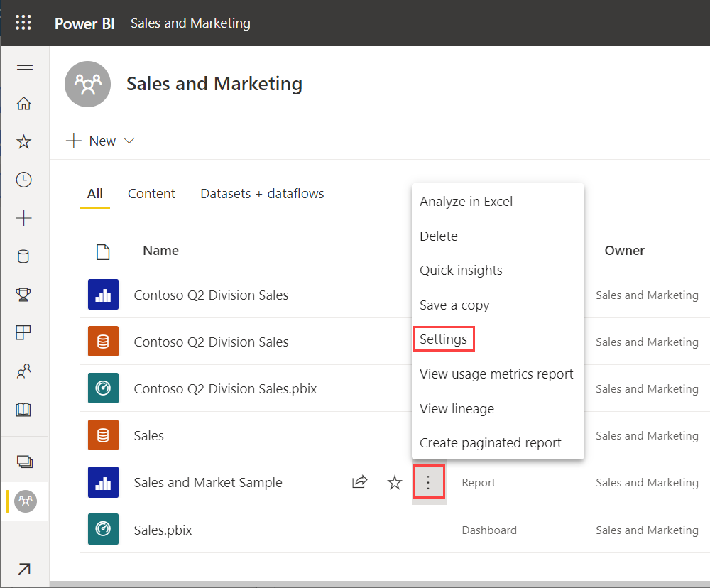
Task: Select Analyze in Excel from the menu
Action: pos(466,201)
